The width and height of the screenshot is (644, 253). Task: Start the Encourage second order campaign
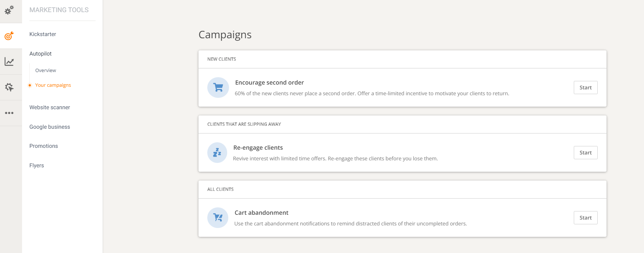[x=585, y=88]
